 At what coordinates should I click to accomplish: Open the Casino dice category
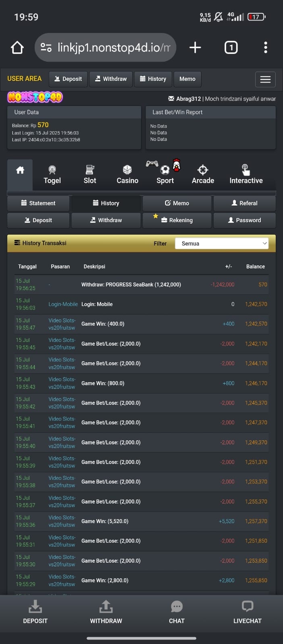tap(127, 175)
